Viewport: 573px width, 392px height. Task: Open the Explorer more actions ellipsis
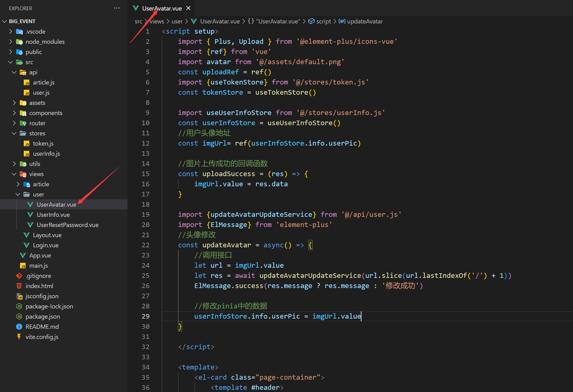click(x=117, y=8)
